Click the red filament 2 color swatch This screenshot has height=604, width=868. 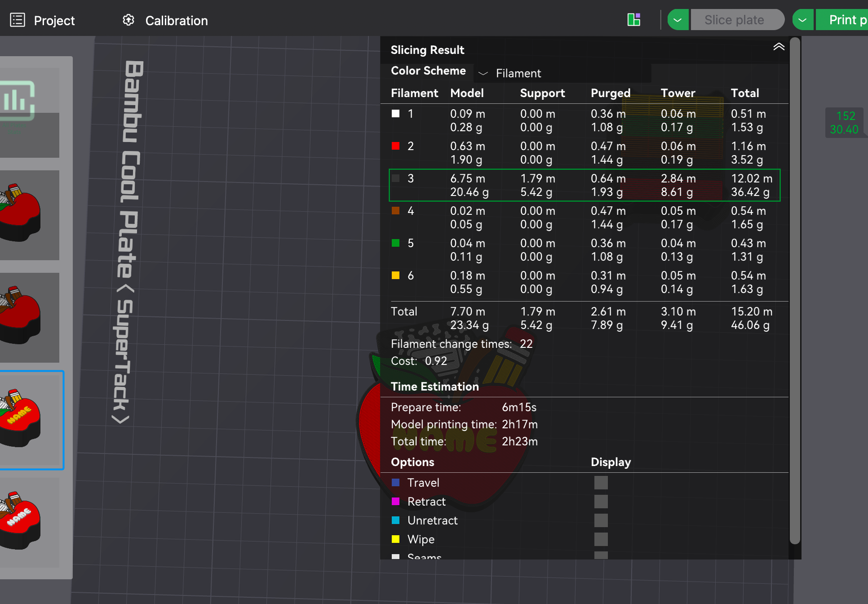(x=395, y=146)
